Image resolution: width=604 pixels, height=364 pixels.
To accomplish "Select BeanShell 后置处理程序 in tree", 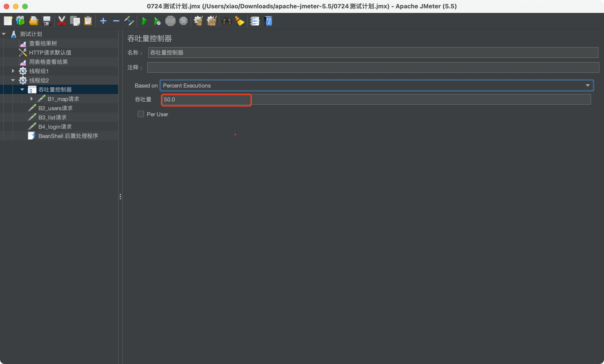I will [x=68, y=136].
